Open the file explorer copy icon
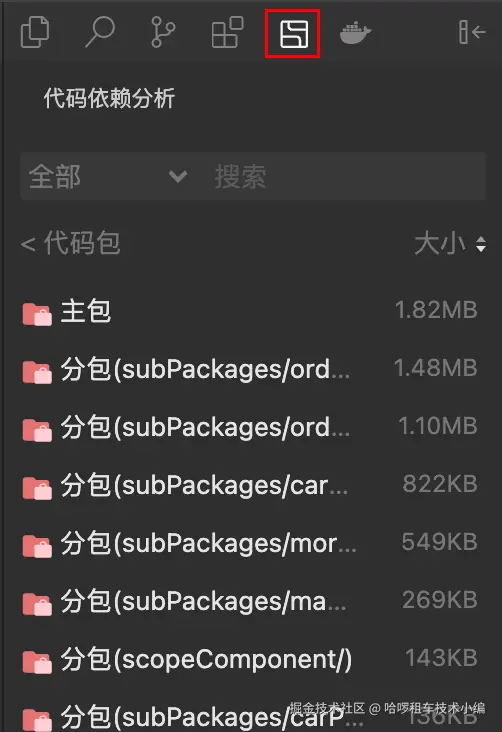Image resolution: width=502 pixels, height=732 pixels. coord(35,32)
